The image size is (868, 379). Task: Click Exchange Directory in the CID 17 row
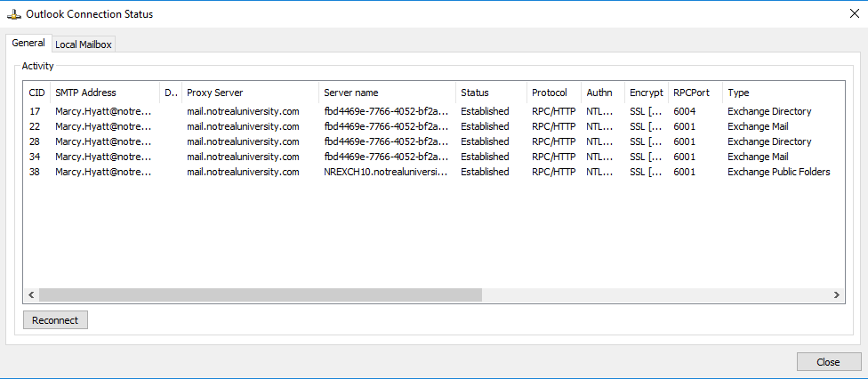(x=769, y=111)
